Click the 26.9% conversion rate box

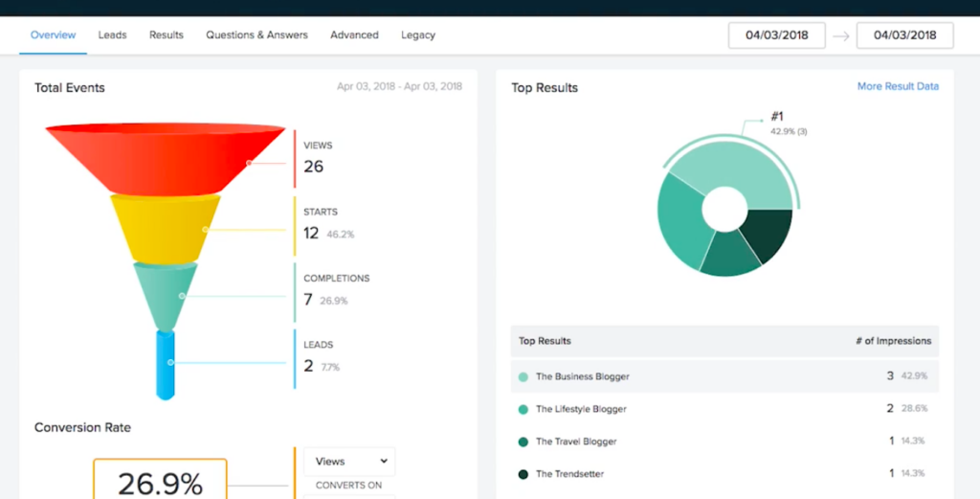(160, 479)
